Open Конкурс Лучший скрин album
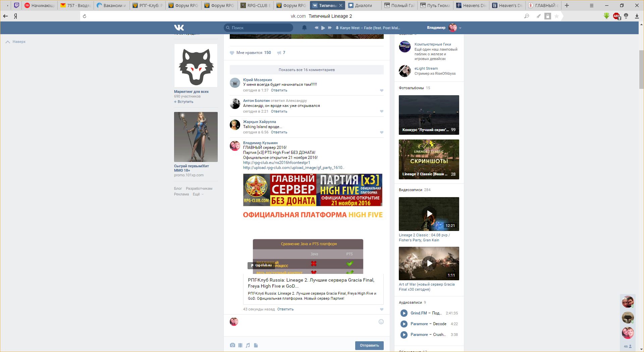The height and width of the screenshot is (352, 644). point(429,115)
